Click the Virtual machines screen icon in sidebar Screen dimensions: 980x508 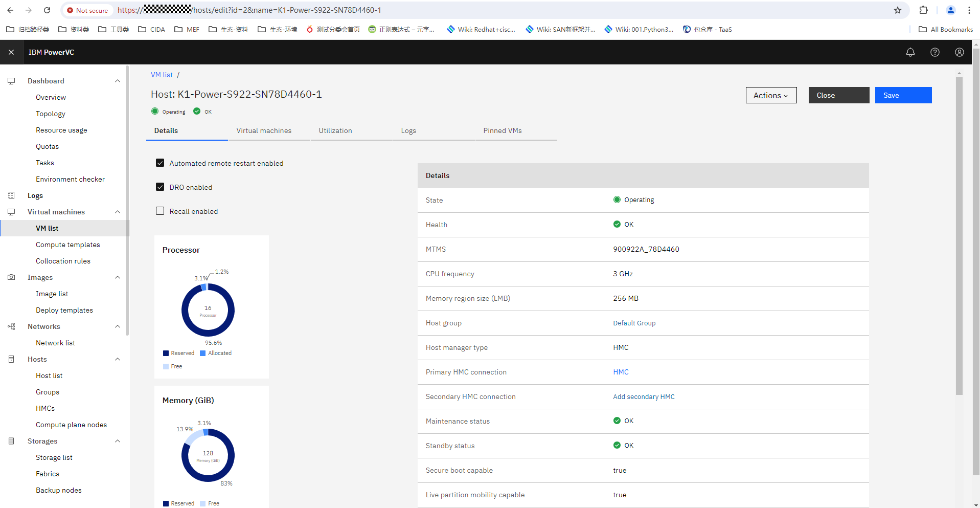click(11, 212)
